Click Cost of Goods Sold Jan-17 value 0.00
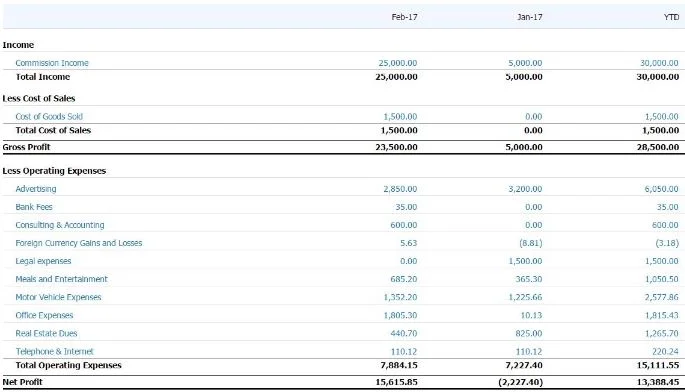Screen dimensions: 685x392 (533, 117)
